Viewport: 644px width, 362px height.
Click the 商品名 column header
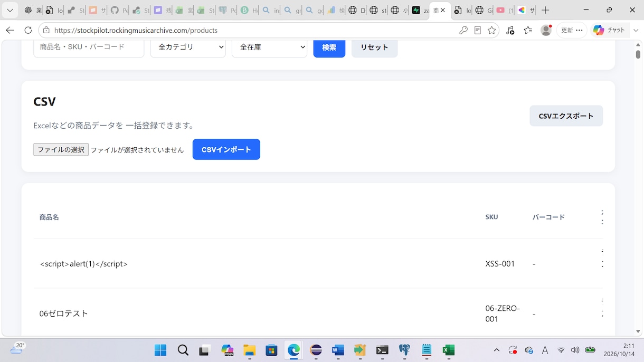point(49,217)
